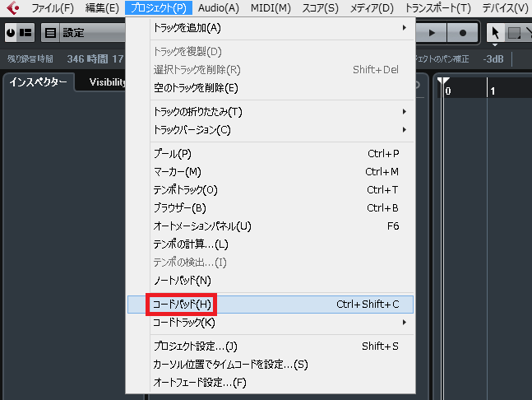The width and height of the screenshot is (532, 400).
Task: Open the Audio(A) menu
Action: point(219,7)
